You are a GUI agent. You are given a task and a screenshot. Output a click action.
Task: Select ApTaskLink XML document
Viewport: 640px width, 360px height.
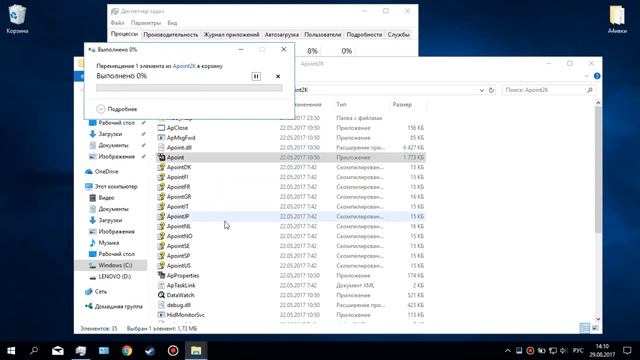coord(181,285)
